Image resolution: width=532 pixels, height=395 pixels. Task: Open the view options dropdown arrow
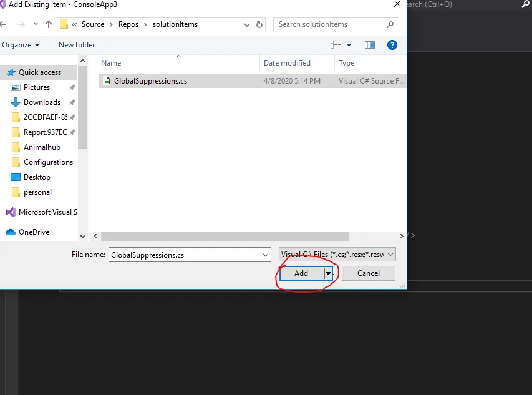coord(349,45)
